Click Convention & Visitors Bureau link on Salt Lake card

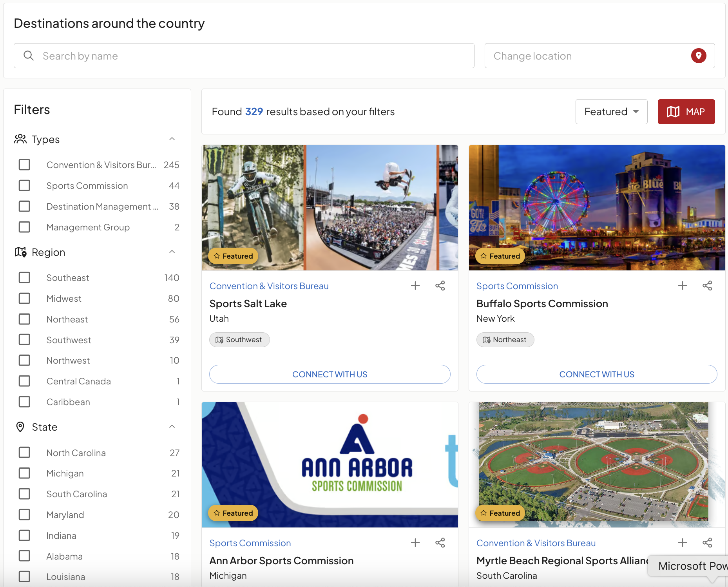coord(269,286)
